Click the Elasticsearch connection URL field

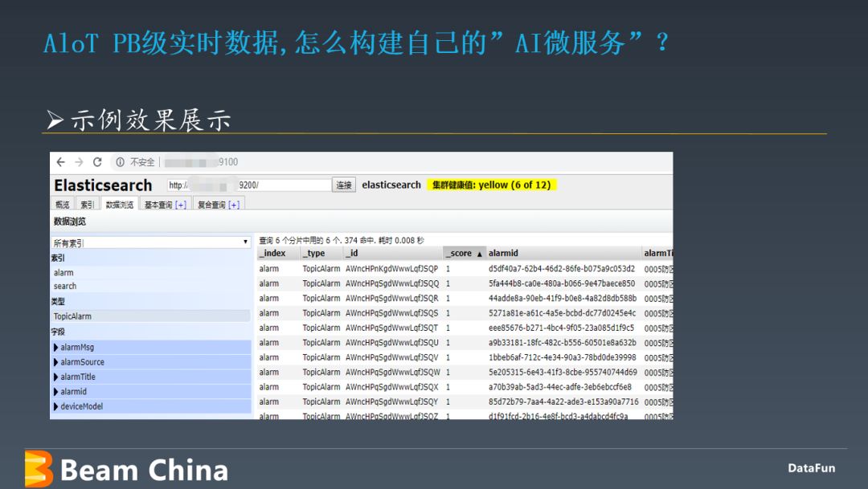tap(248, 185)
